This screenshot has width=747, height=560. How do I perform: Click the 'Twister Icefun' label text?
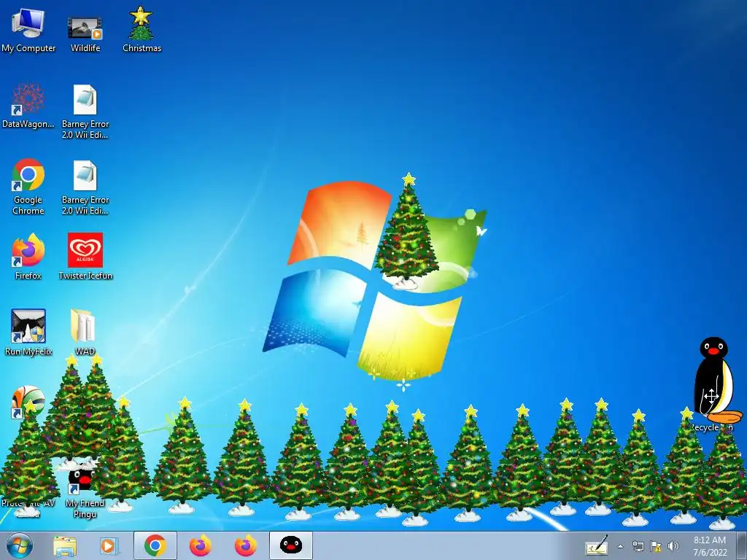coord(85,276)
